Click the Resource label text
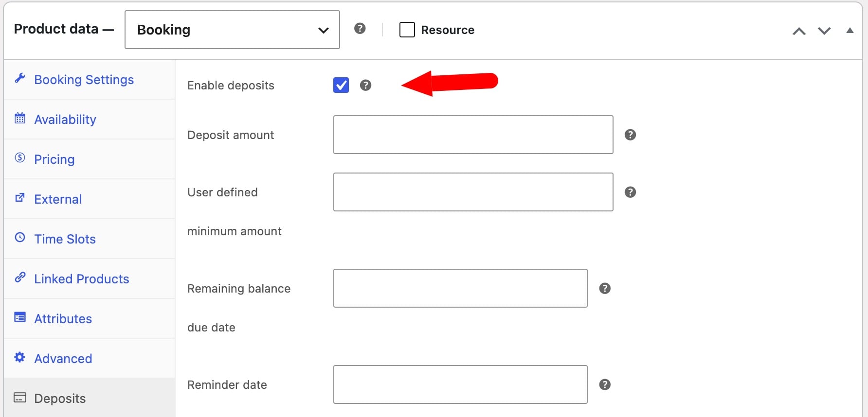 (x=448, y=30)
